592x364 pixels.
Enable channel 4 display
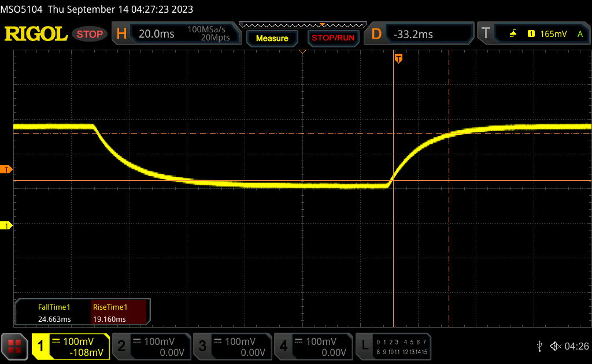pos(312,346)
